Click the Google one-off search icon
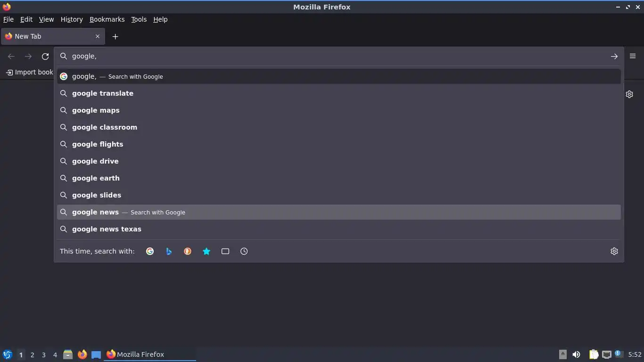Image resolution: width=644 pixels, height=362 pixels. (x=150, y=251)
